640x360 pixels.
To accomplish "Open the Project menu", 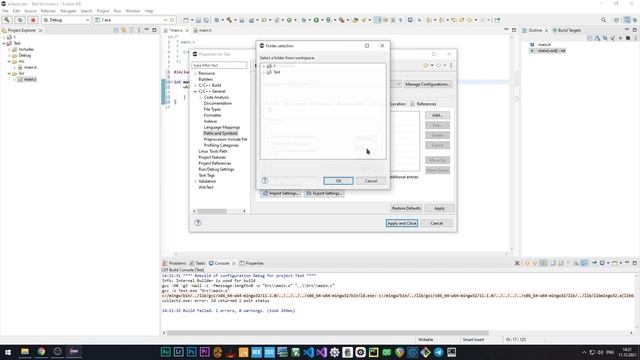I will pyautogui.click(x=103, y=11).
